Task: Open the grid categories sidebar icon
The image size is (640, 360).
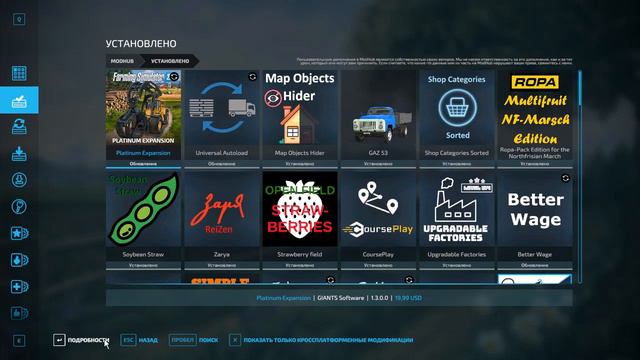Action: (19, 73)
